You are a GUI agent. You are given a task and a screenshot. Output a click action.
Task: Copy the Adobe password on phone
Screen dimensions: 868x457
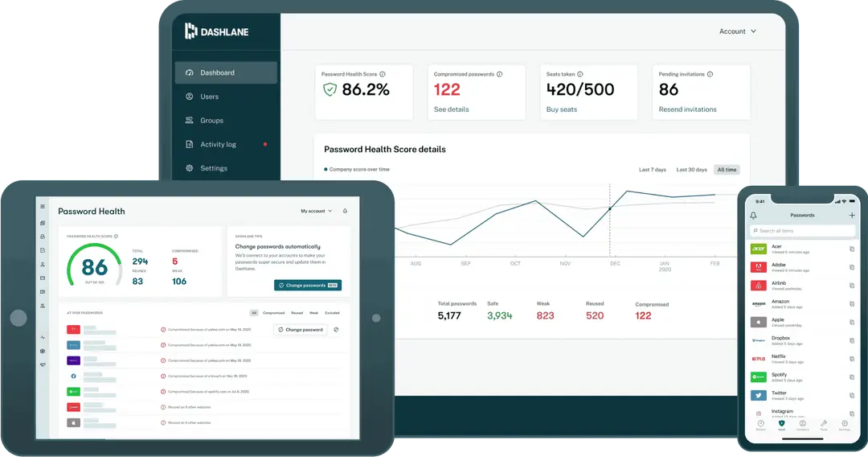852,268
